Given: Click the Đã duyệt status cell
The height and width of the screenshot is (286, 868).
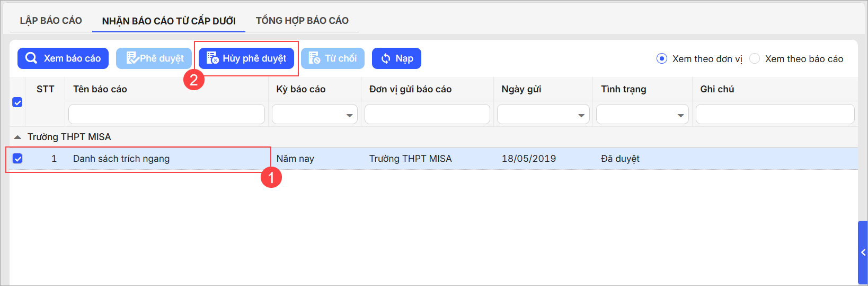Looking at the screenshot, I should click(620, 159).
